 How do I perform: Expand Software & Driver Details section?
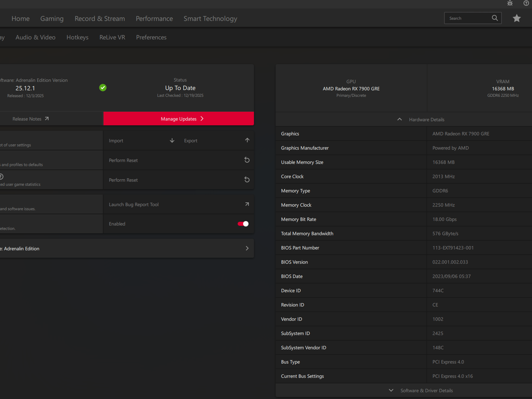tap(391, 390)
